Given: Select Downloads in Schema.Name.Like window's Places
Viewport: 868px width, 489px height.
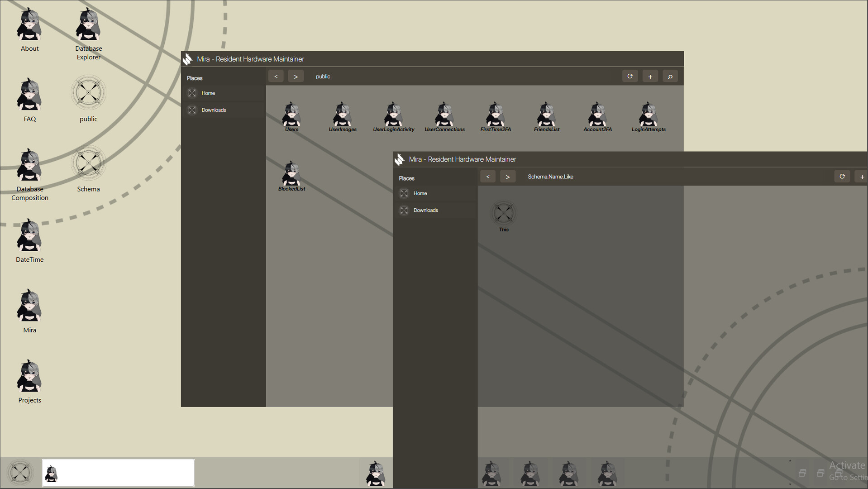Looking at the screenshot, I should pyautogui.click(x=425, y=211).
